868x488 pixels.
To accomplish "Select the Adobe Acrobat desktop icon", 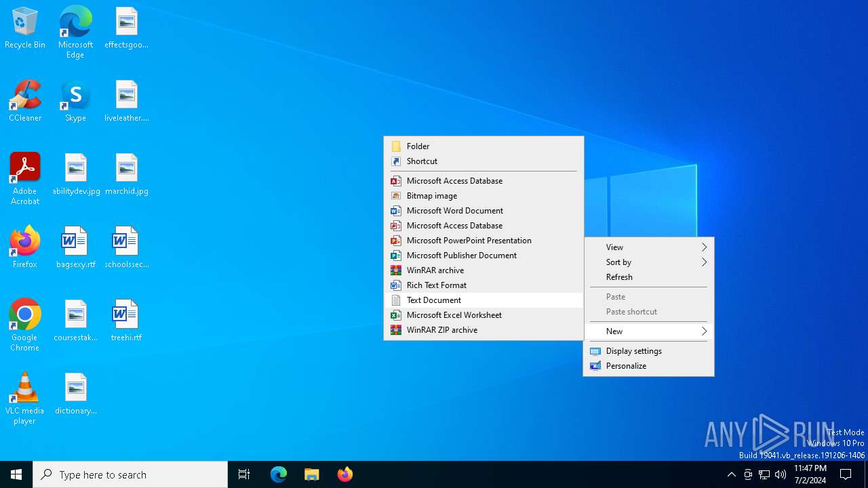I will coord(25,179).
